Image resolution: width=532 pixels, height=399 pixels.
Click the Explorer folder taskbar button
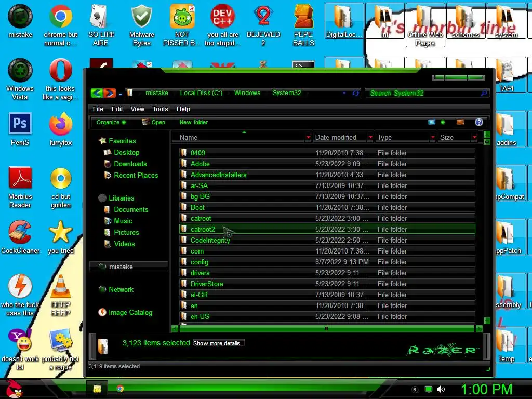pyautogui.click(x=97, y=389)
